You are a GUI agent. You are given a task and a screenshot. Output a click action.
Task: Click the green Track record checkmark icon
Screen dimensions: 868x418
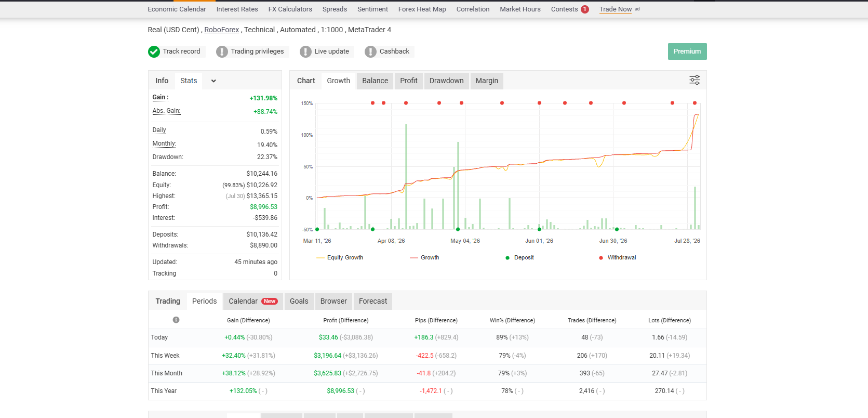154,51
